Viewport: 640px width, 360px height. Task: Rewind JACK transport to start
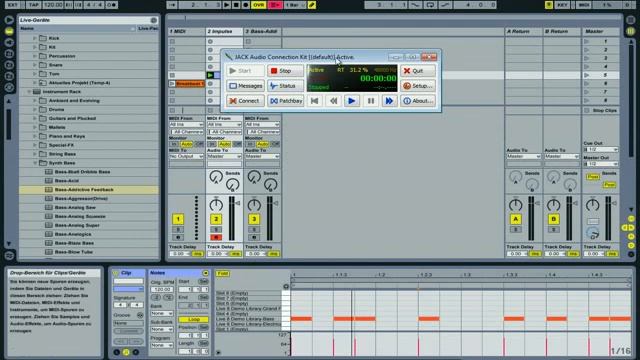(314, 101)
